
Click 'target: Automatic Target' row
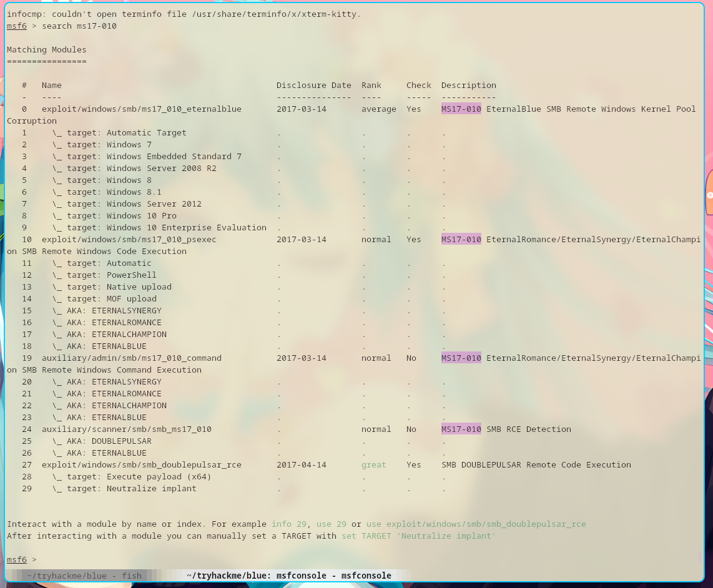[x=119, y=133]
